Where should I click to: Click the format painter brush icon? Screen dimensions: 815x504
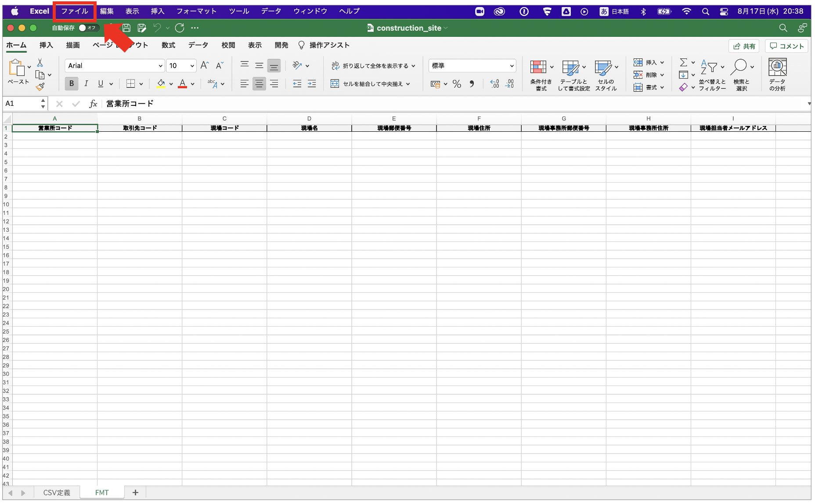coord(40,87)
